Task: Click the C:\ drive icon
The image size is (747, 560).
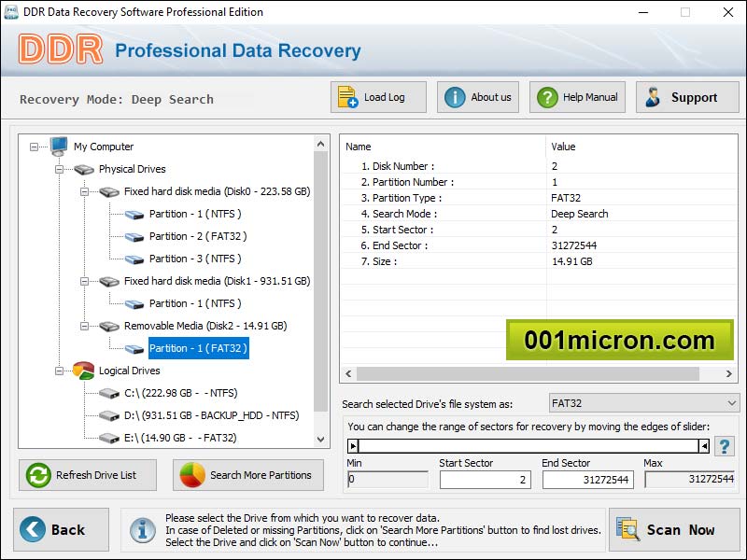Action: tap(109, 393)
